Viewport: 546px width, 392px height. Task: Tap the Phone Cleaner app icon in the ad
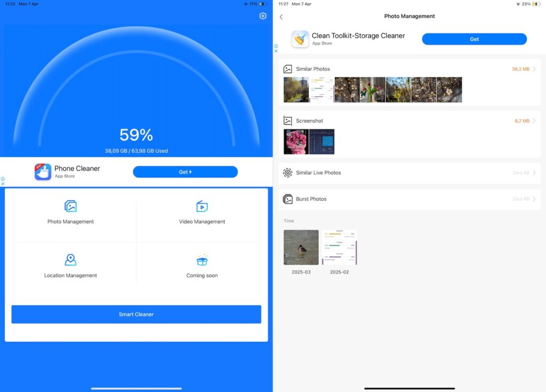point(43,171)
